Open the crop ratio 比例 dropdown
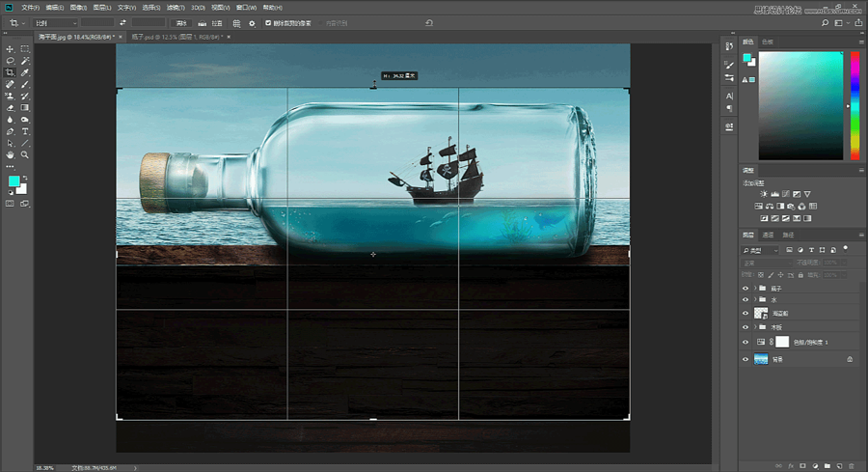Screen dimensions: 868x472 coord(53,22)
